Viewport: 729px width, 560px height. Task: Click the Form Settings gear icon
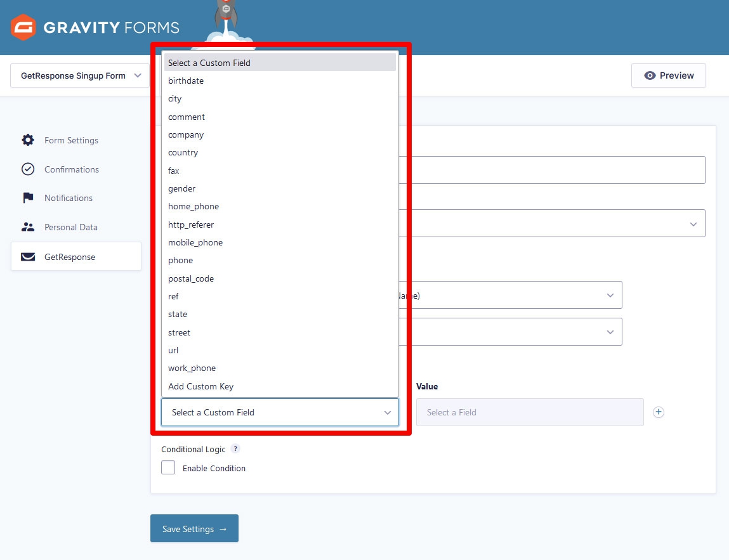28,140
